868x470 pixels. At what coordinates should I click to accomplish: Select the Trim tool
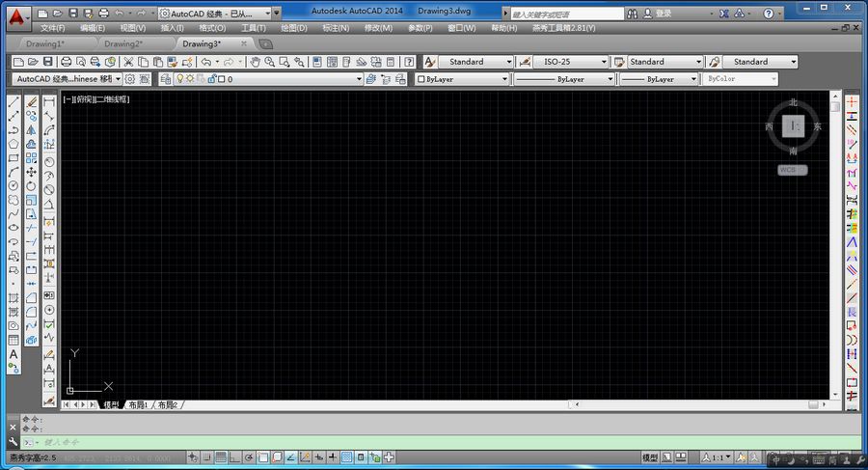[x=32, y=228]
